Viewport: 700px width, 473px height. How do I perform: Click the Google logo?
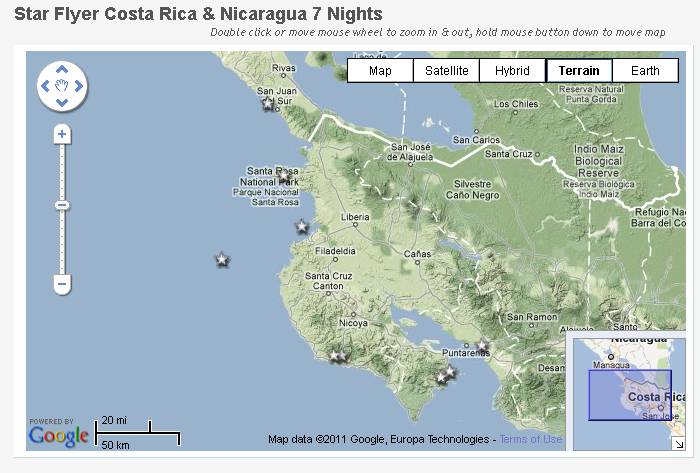(x=58, y=436)
